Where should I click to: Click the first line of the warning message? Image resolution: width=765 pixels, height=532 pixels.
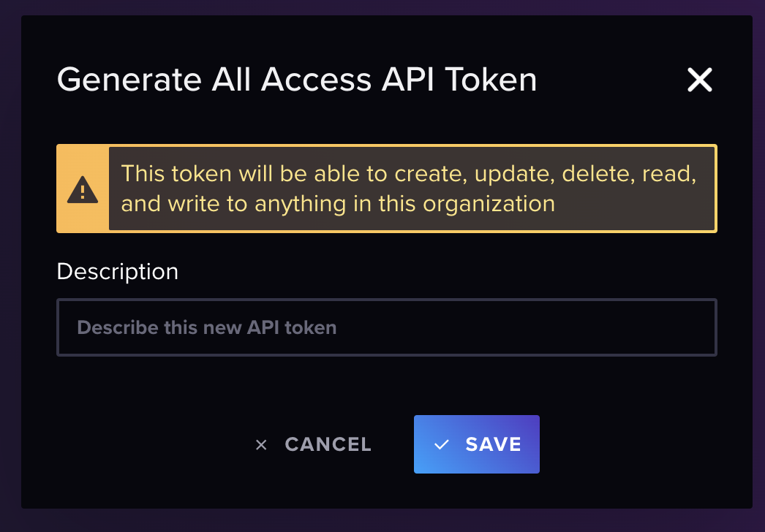[409, 174]
